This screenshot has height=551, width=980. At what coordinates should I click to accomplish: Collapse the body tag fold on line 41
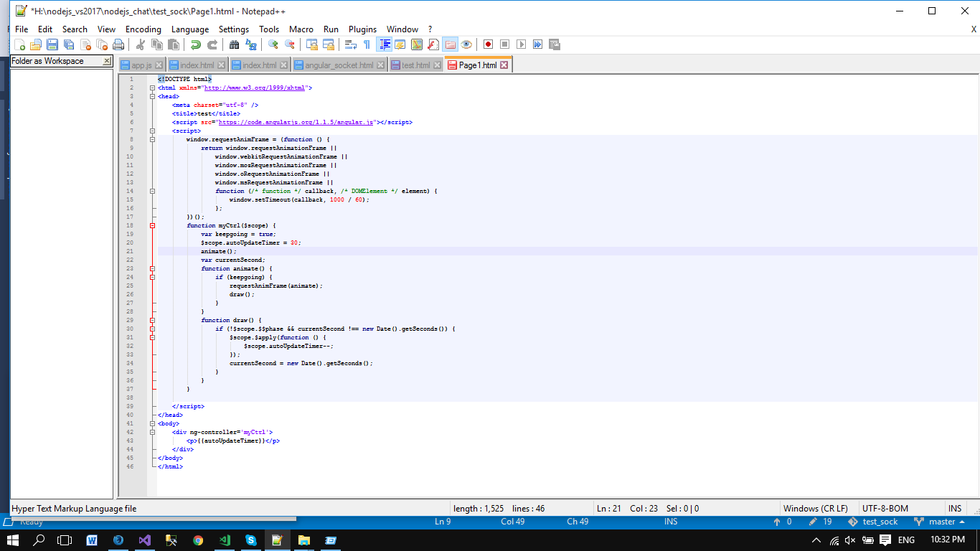(x=152, y=423)
